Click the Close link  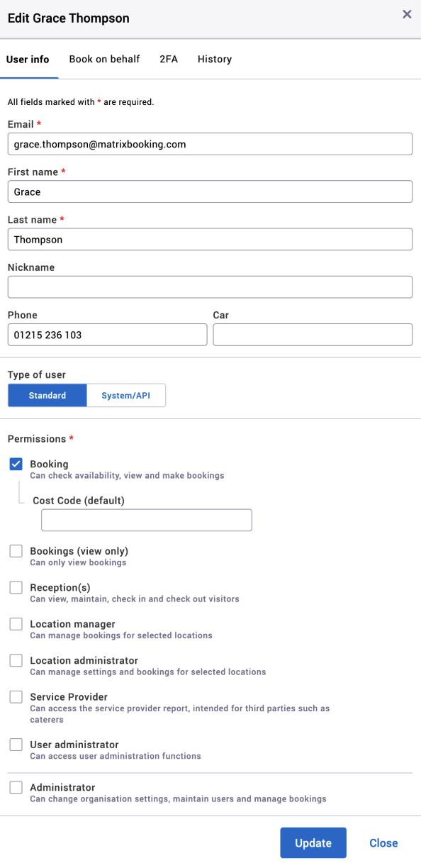[x=383, y=842]
